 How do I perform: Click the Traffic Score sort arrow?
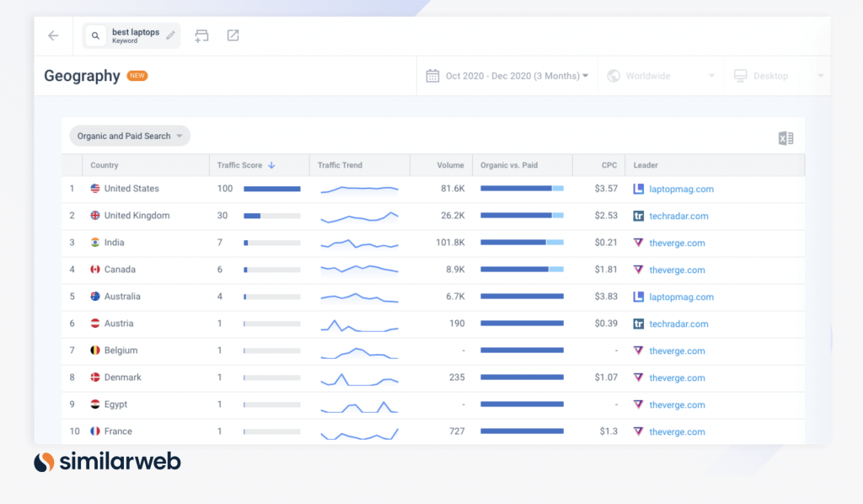click(271, 165)
